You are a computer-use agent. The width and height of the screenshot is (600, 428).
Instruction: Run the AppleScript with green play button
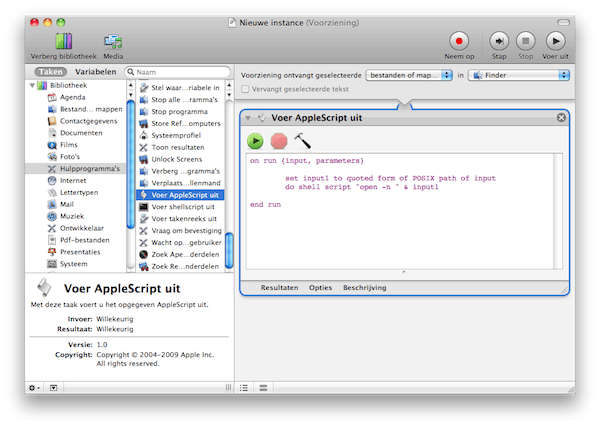pos(255,141)
